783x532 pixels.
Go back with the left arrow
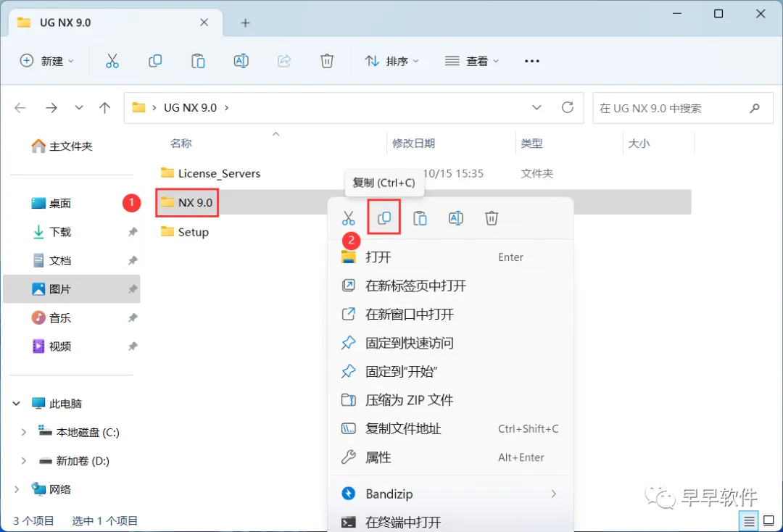coord(20,108)
